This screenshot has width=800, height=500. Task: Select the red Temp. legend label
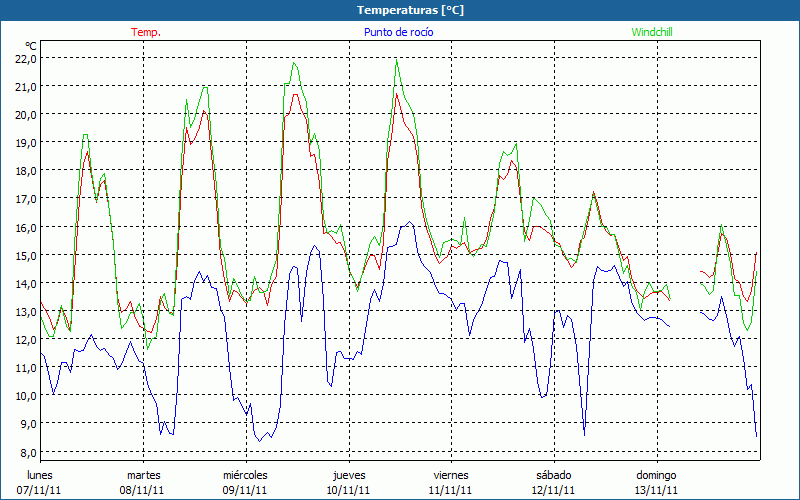146,32
